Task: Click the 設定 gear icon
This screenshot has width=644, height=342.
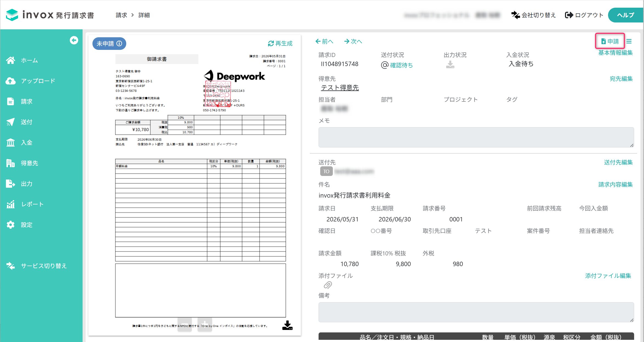Action: point(10,225)
